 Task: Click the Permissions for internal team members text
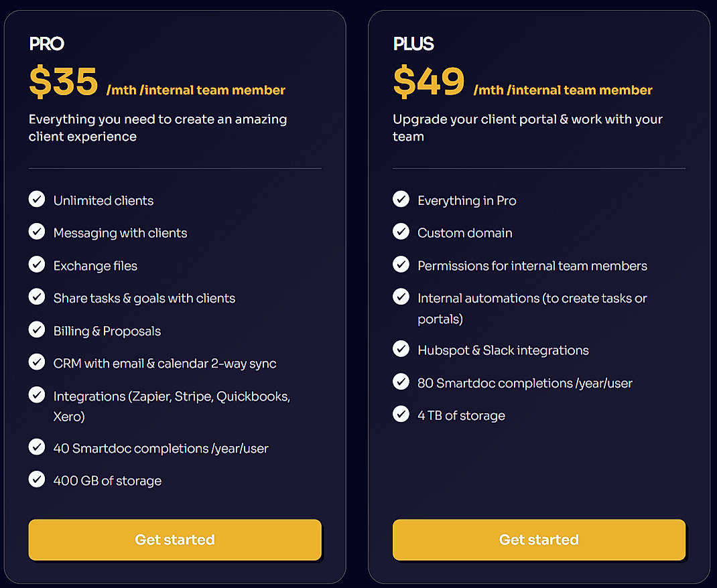(532, 265)
